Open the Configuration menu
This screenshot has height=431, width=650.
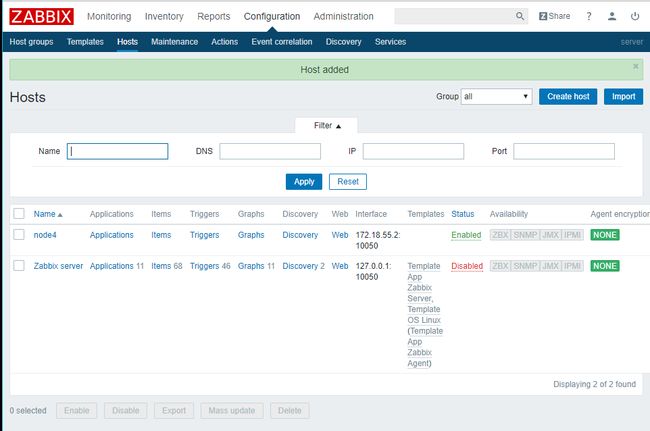click(272, 17)
